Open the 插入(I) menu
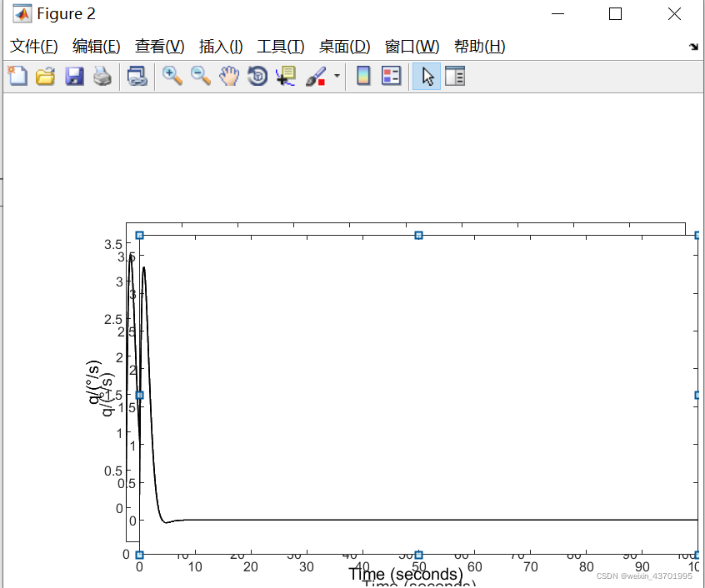Image resolution: width=705 pixels, height=588 pixels. [221, 47]
